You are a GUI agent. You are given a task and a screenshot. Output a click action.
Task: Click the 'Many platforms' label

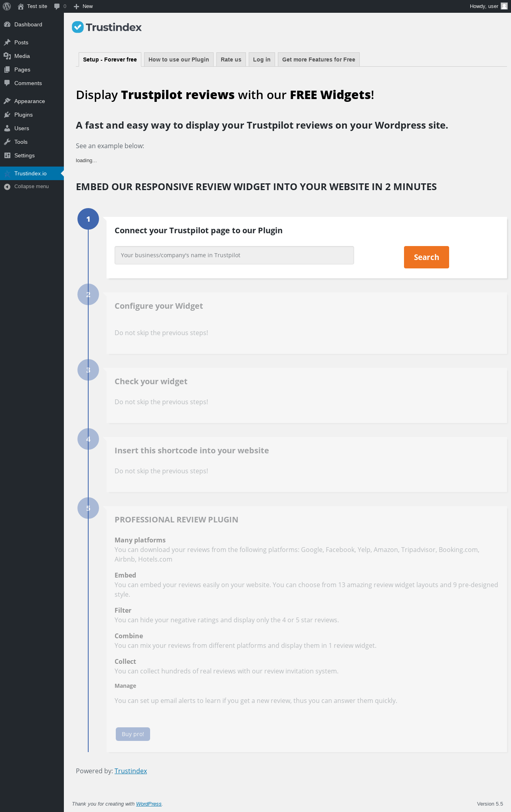coord(140,540)
